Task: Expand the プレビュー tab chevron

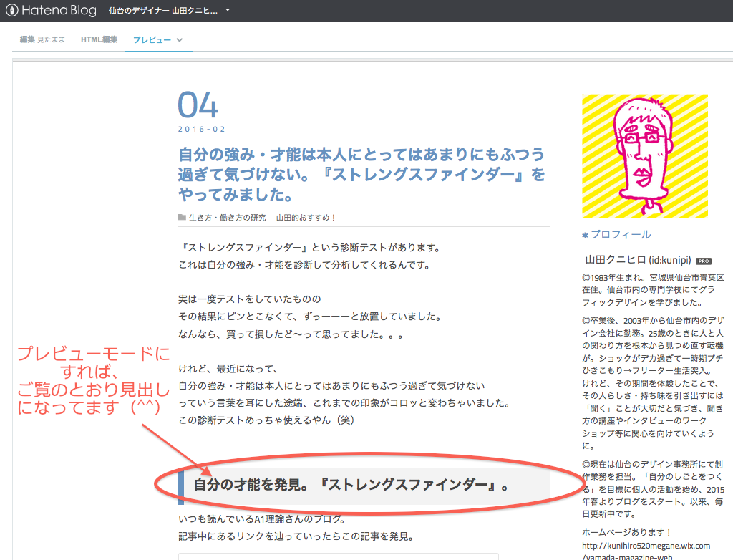Action: [x=180, y=40]
